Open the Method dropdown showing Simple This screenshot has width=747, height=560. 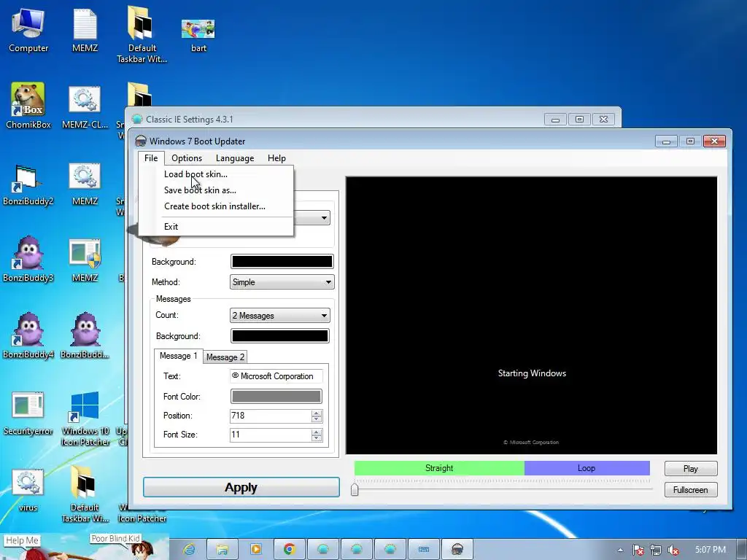282,282
